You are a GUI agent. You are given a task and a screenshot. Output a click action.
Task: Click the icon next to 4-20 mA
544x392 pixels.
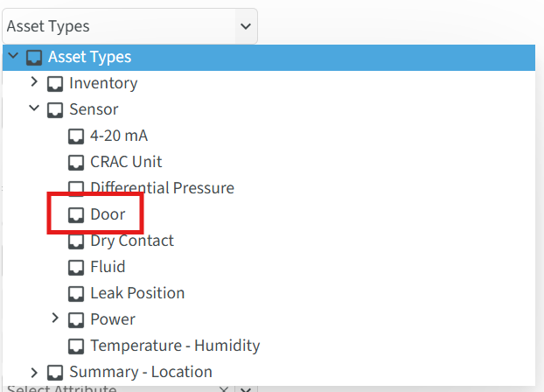(x=76, y=136)
